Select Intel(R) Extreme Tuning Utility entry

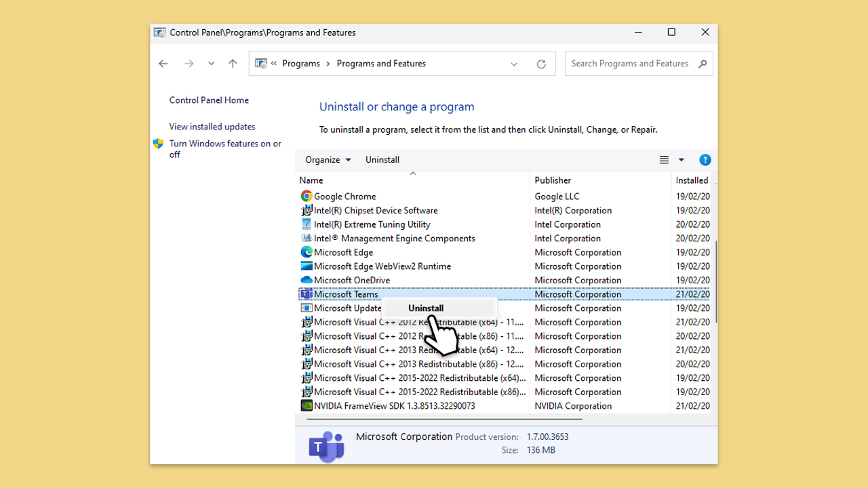(x=372, y=224)
